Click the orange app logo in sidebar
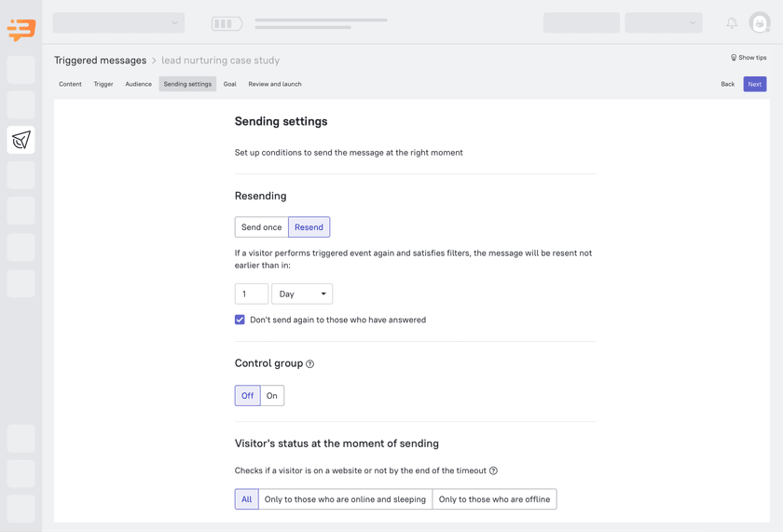783x532 pixels. [x=21, y=29]
